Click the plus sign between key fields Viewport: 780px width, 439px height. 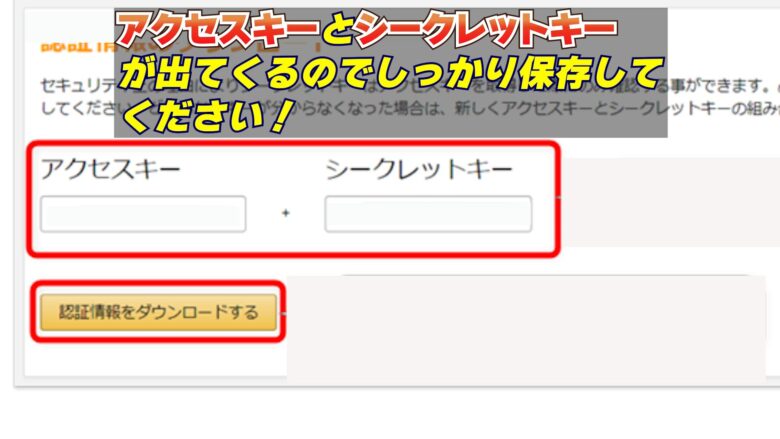[286, 213]
